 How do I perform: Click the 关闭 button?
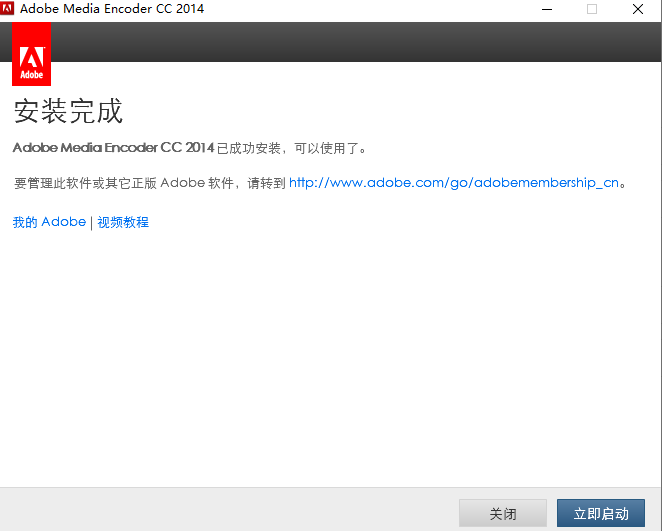click(x=502, y=513)
